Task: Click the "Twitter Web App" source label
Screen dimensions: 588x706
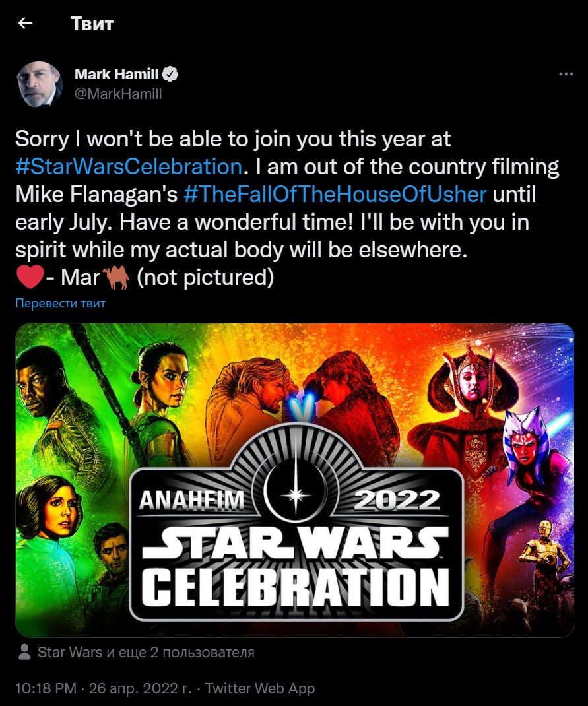Action: [260, 688]
